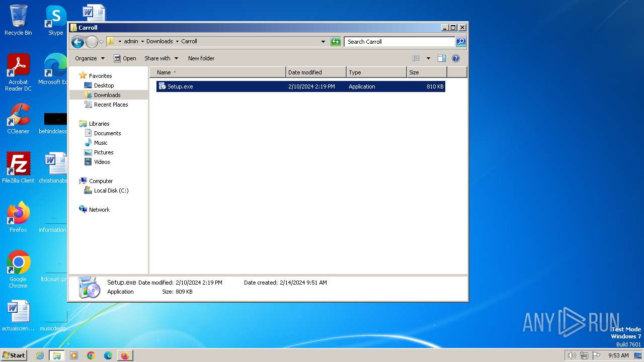Click the FileZilla Client desktop icon
The width and height of the screenshot is (644, 362).
pos(18,167)
